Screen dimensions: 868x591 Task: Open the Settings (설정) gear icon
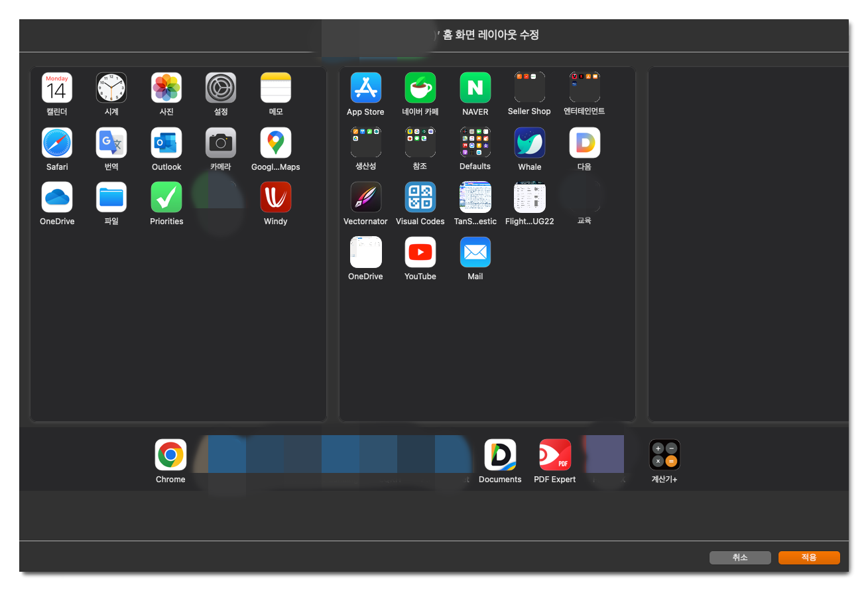point(221,88)
